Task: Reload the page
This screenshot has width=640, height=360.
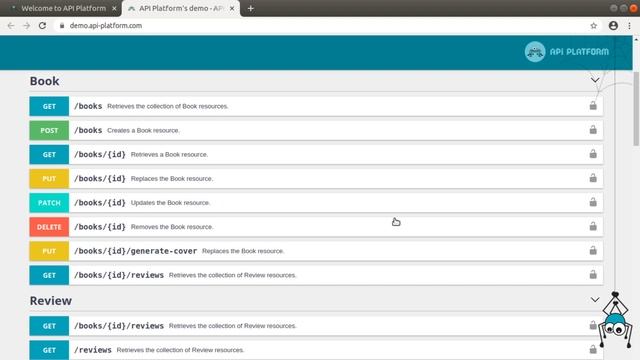Action: 42,25
